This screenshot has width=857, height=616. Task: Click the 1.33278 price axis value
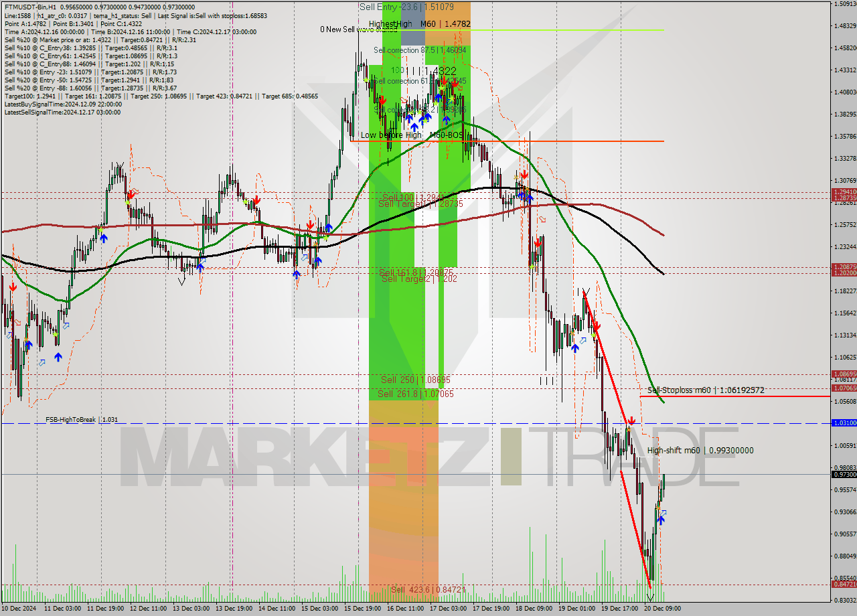tap(846, 158)
